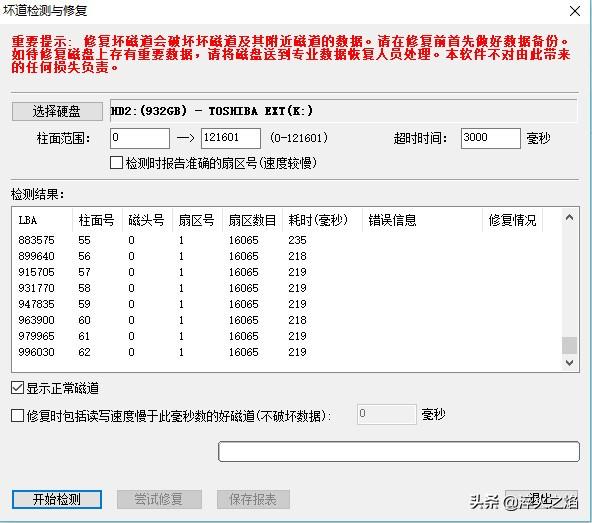This screenshot has width=592, height=523.
Task: Click the 磁头号 column header
Action: coord(147,220)
